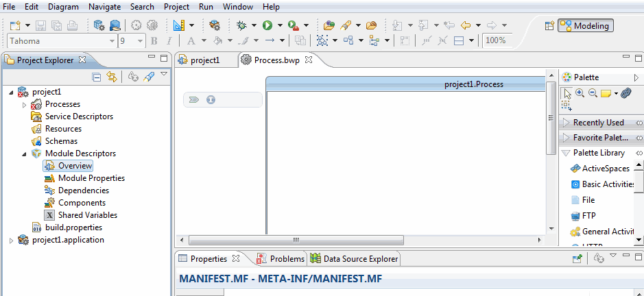Open ActiveSpaces palette group

click(600, 169)
